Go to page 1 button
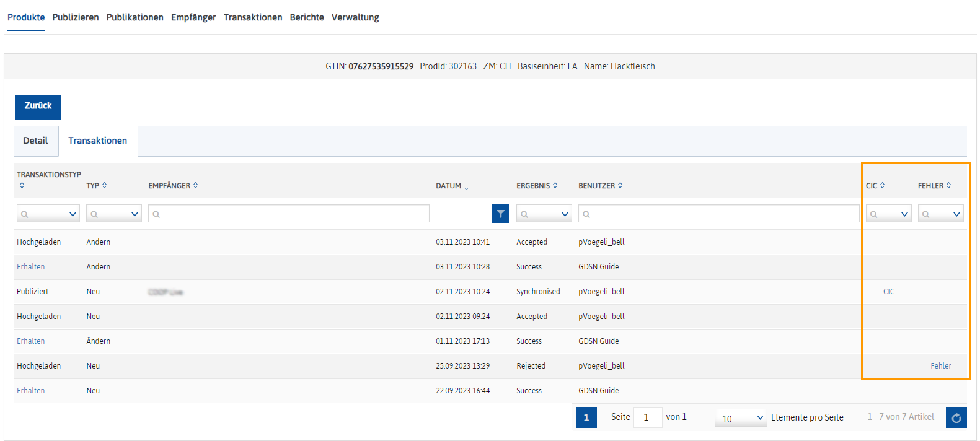The height and width of the screenshot is (441, 980). [x=586, y=417]
